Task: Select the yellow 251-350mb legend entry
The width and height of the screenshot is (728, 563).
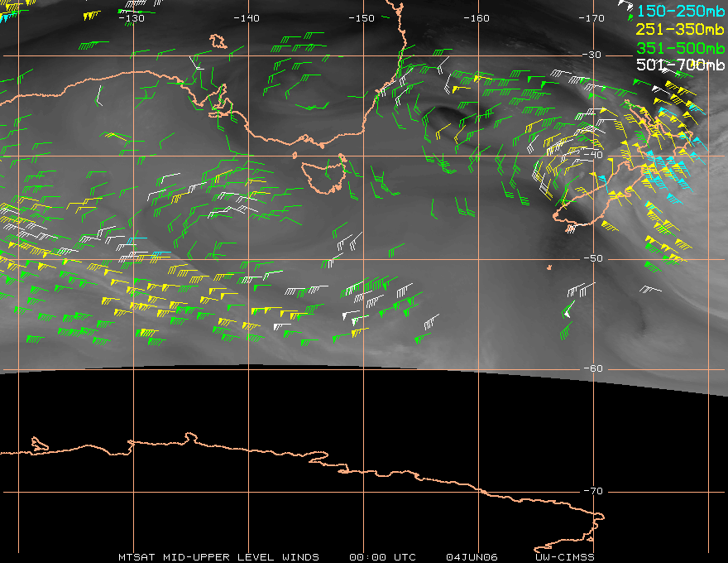Action: point(680,29)
